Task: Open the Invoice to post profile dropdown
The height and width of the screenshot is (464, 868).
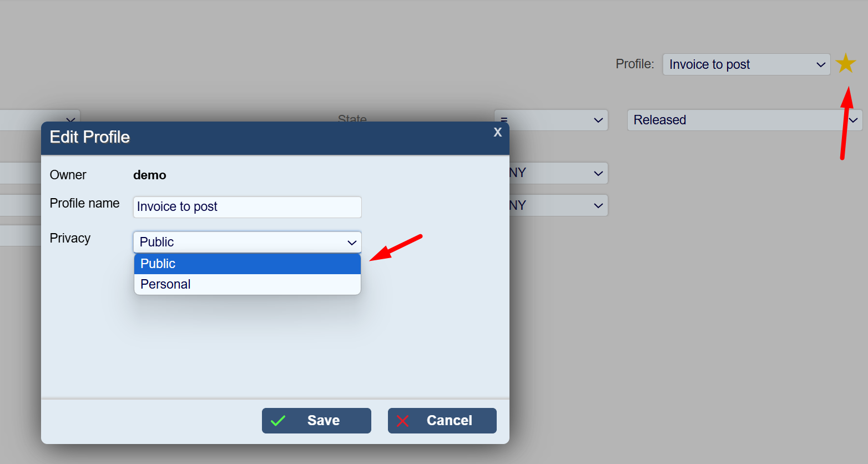Action: point(746,64)
